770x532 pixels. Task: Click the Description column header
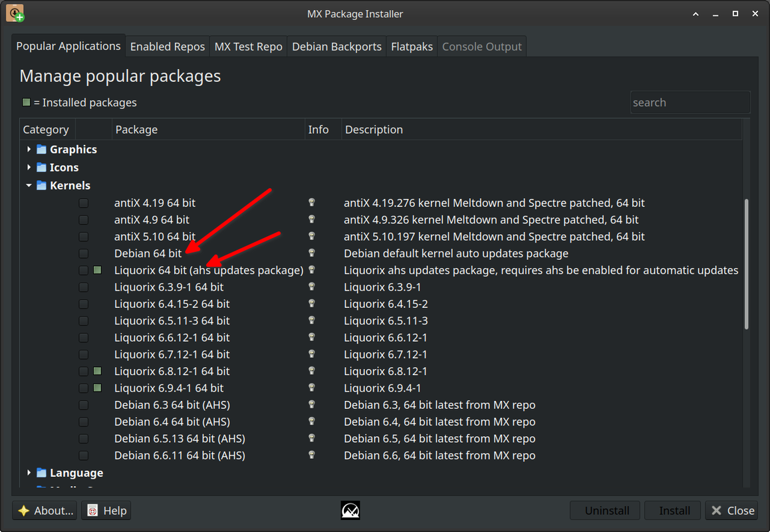[x=542, y=130]
